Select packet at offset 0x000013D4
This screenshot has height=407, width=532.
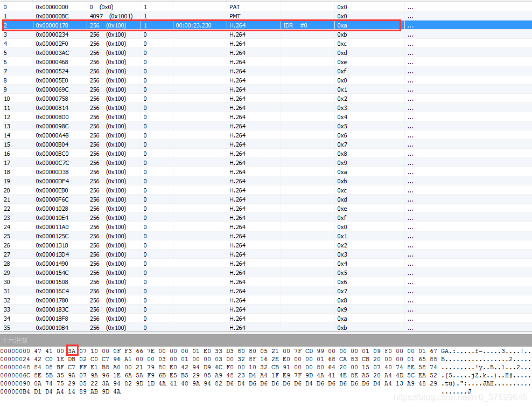click(266, 254)
